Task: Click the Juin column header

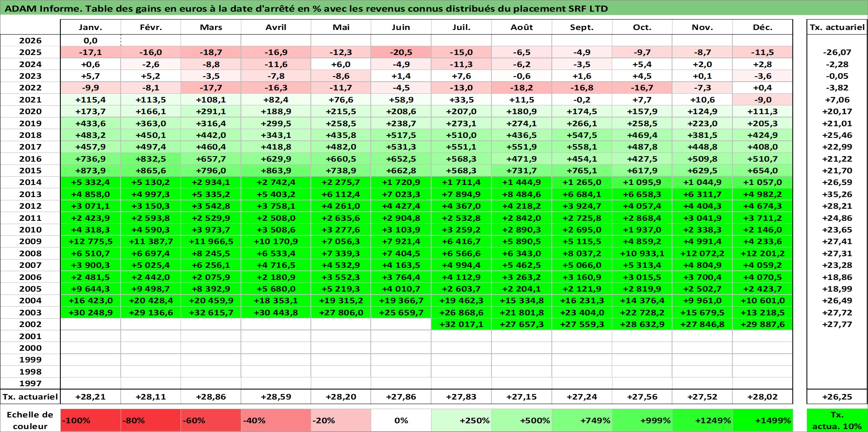Action: 401,27
